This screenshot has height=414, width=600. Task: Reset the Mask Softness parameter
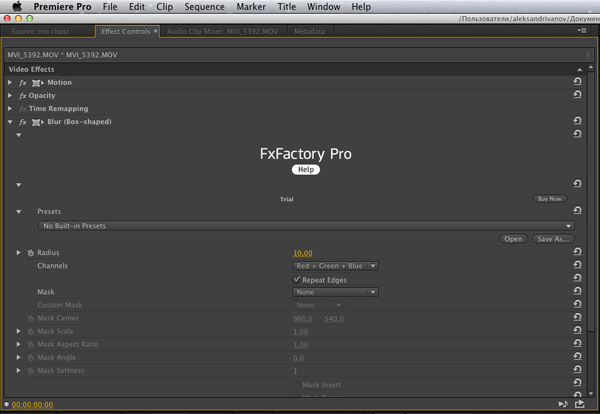click(x=577, y=369)
